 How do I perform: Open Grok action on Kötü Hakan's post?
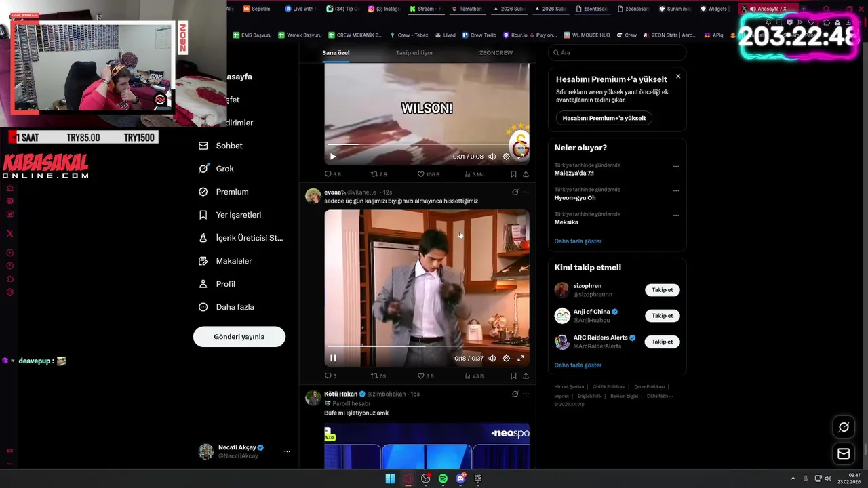(515, 394)
